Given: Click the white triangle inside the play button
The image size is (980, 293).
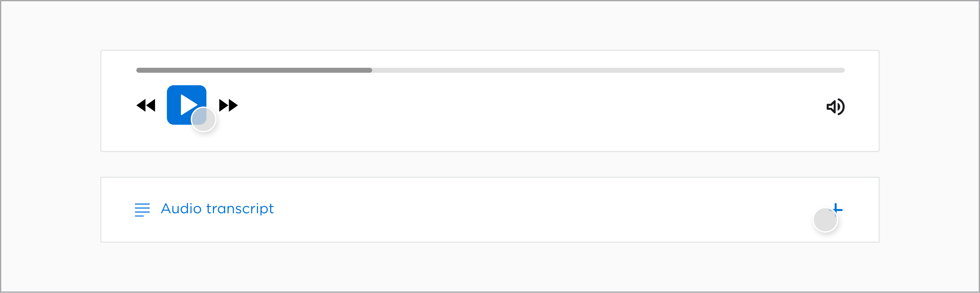Looking at the screenshot, I should click(188, 104).
